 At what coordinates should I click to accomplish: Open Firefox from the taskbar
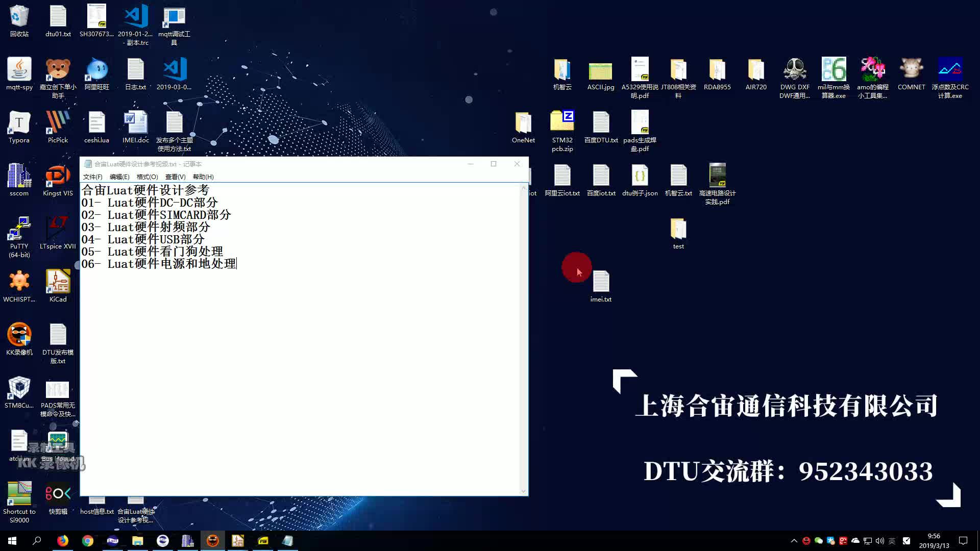coord(62,541)
